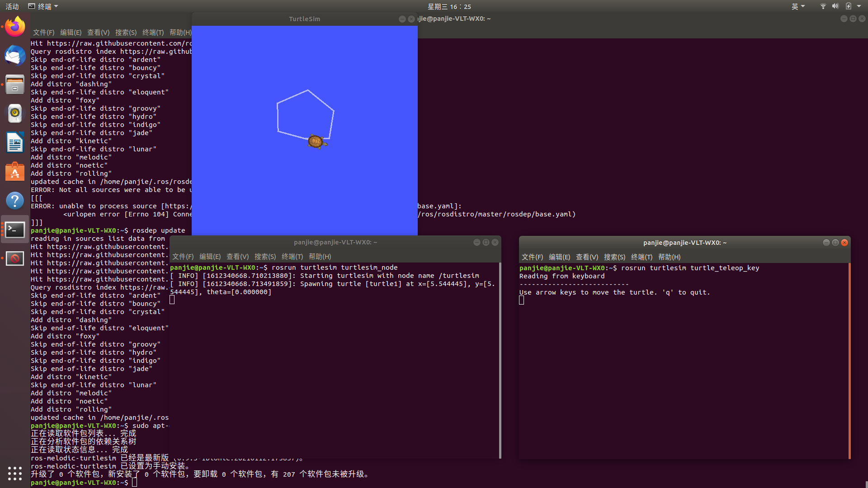The image size is (868, 488).
Task: Select the Terminal icon in the dock
Action: pyautogui.click(x=15, y=230)
